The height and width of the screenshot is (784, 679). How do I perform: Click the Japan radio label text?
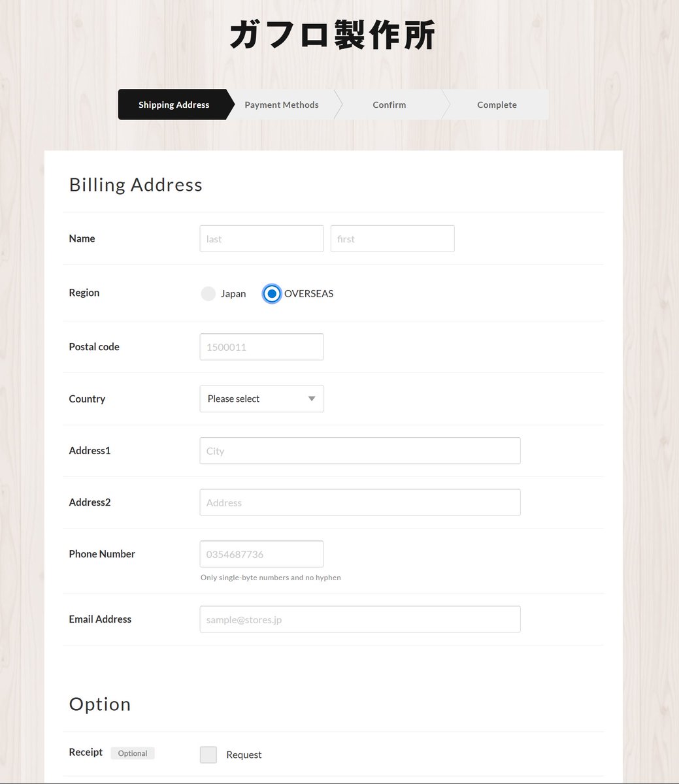233,294
